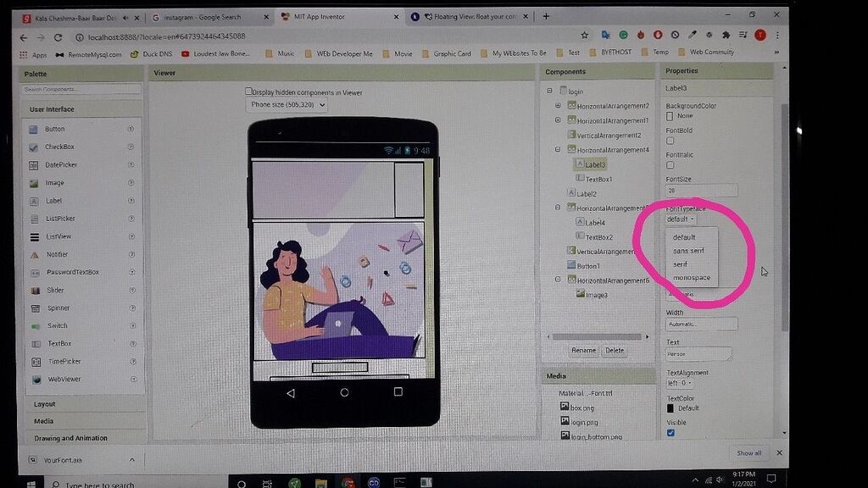Click the Show all link in Properties panel
This screenshot has width=868, height=488.
(748, 452)
